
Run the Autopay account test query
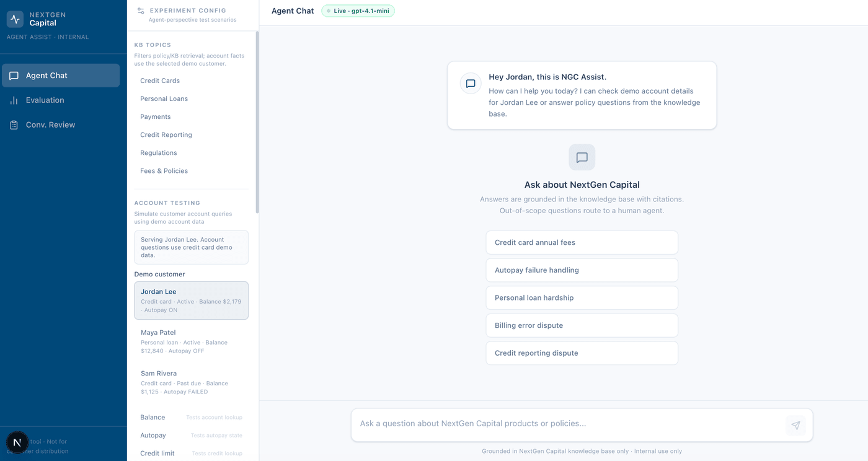pyautogui.click(x=191, y=436)
